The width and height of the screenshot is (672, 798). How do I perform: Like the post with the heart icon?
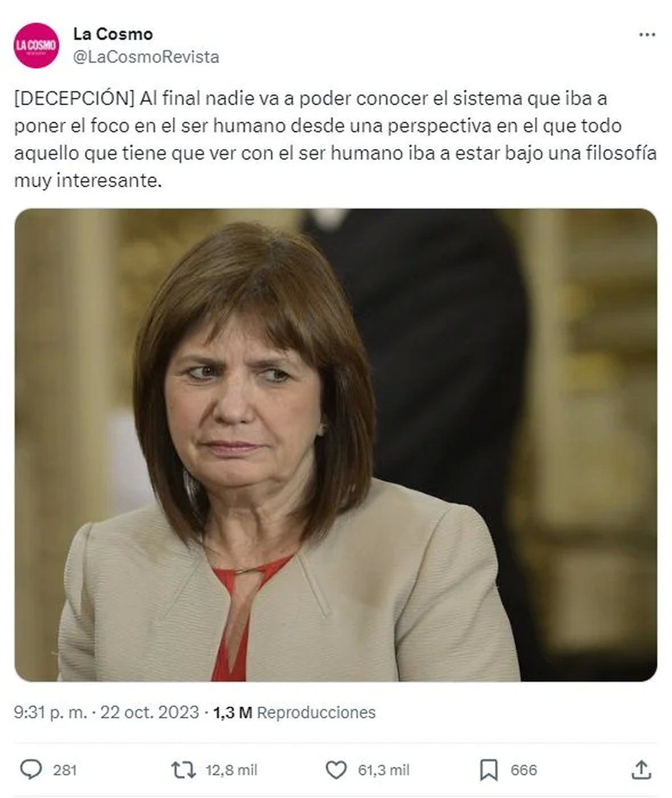336,771
